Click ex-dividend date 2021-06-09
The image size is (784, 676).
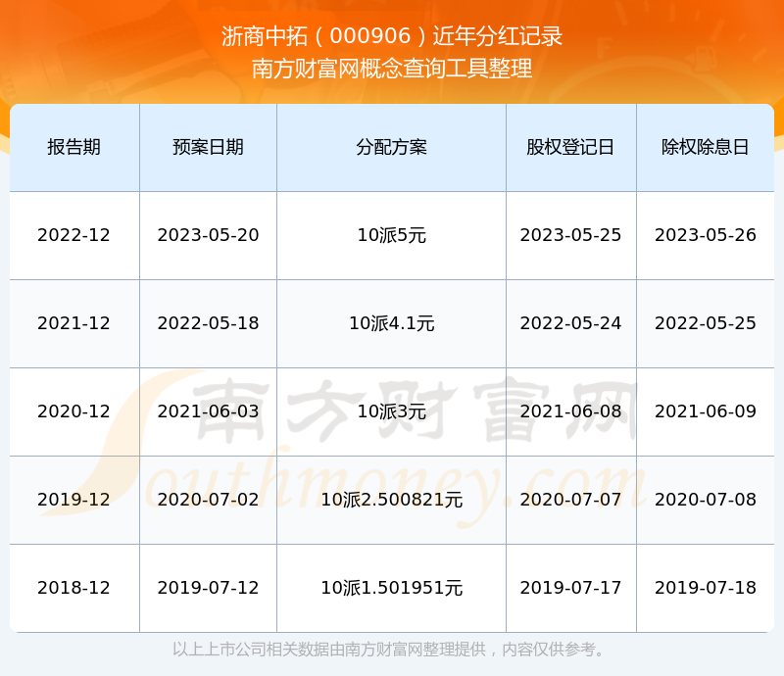[705, 411]
